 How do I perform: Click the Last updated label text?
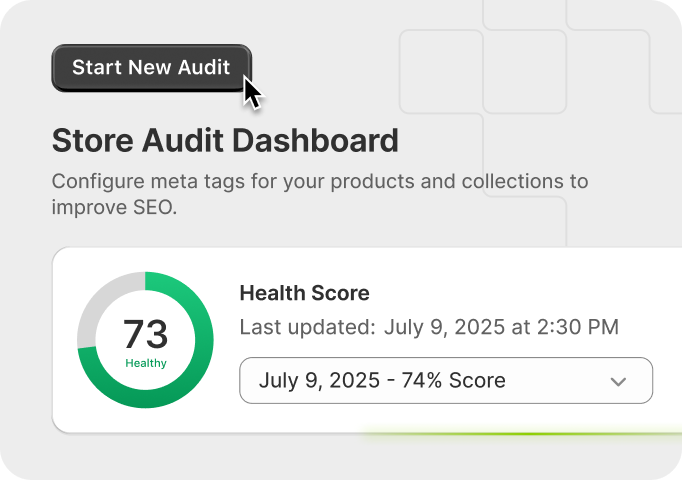[x=304, y=327]
